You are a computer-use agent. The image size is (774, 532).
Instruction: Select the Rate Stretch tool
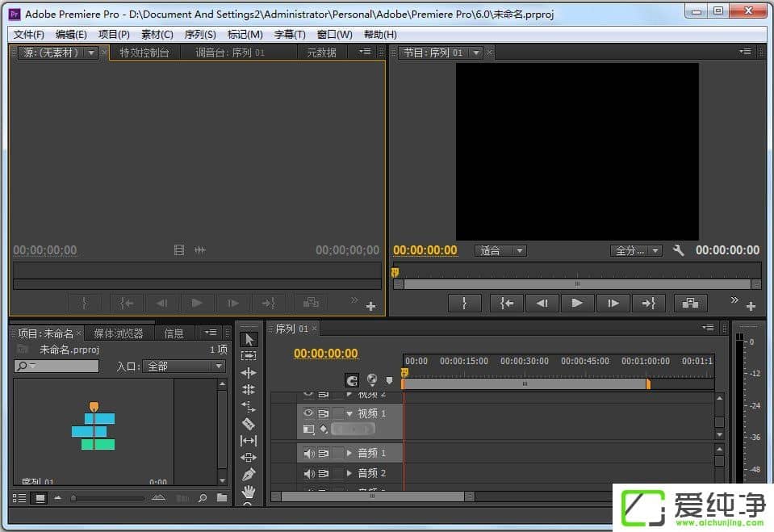coord(249,407)
